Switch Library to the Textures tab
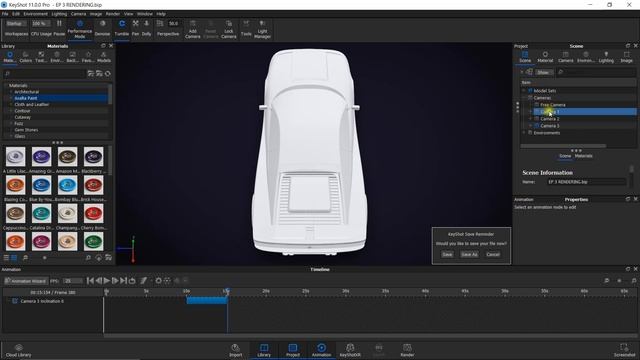 click(x=41, y=57)
